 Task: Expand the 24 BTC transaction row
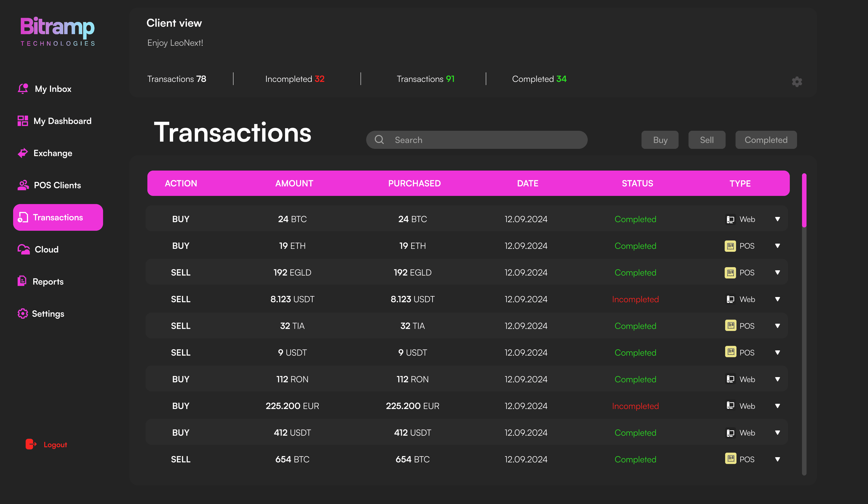pos(777,219)
